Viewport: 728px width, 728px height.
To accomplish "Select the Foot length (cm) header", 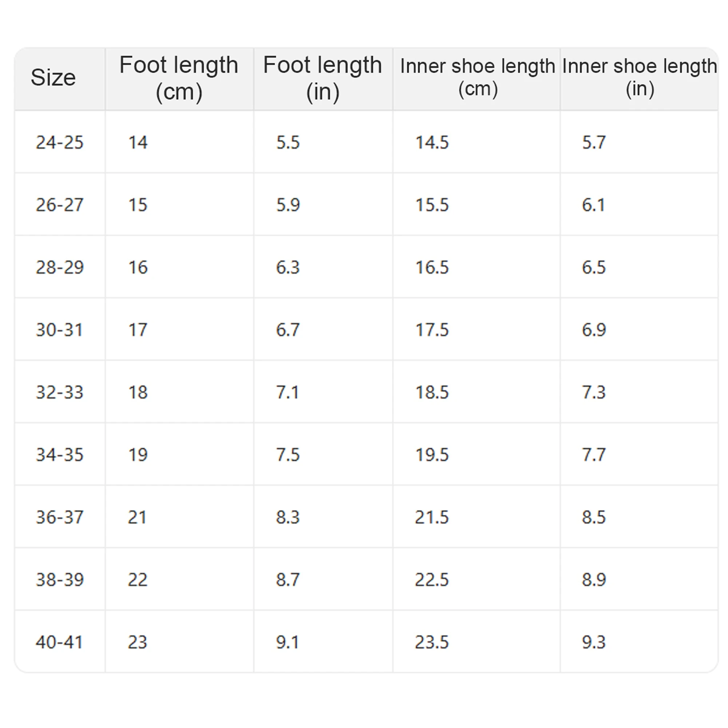I will (179, 78).
